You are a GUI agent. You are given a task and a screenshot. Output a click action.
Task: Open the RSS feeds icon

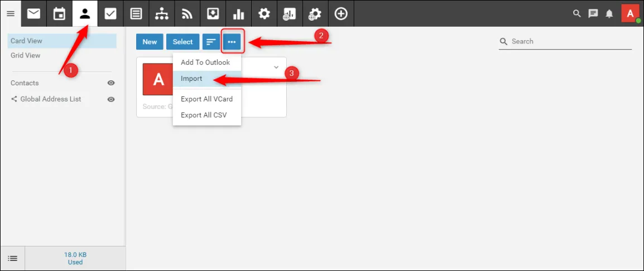click(x=187, y=13)
